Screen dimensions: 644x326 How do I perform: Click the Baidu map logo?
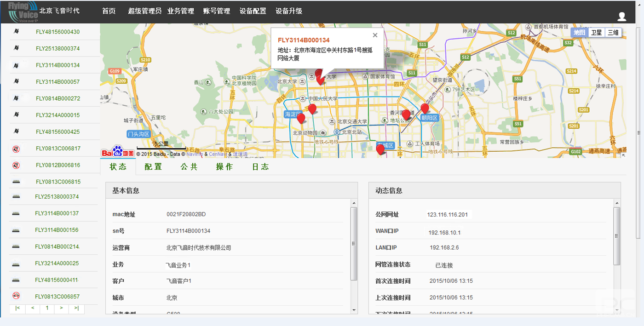coord(118,152)
